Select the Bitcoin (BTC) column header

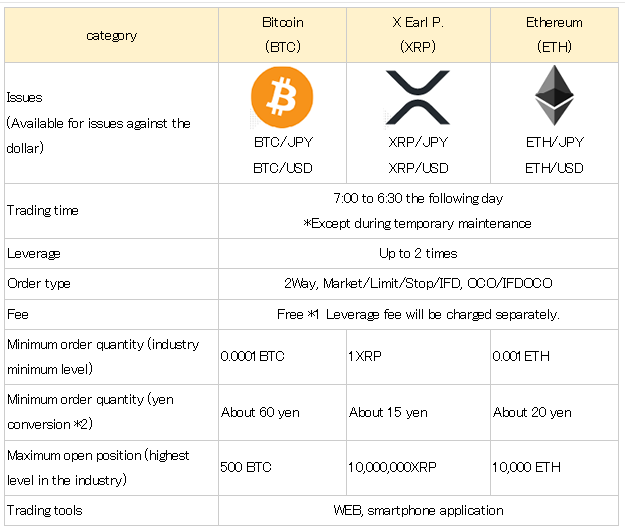[283, 35]
